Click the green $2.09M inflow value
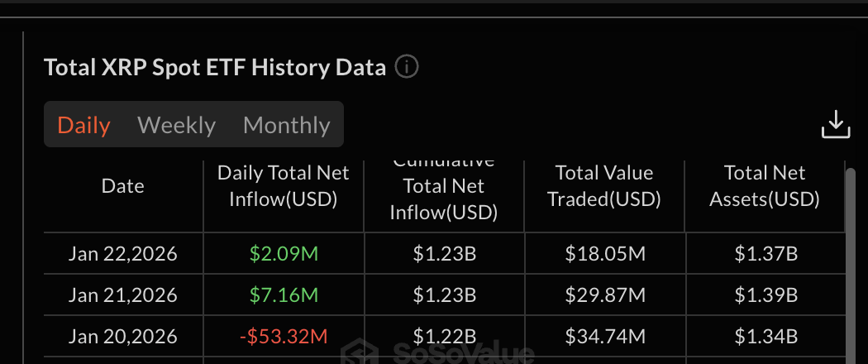 tap(283, 254)
